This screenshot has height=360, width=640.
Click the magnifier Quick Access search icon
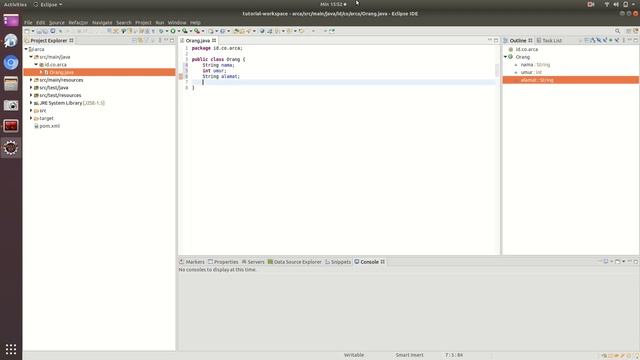pos(618,31)
